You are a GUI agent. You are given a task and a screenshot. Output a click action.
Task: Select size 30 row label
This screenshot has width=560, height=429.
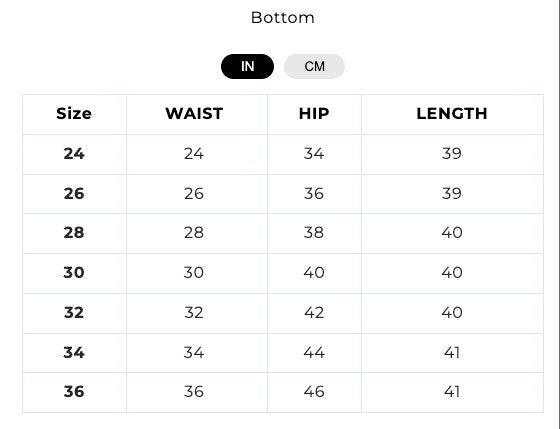pyautogui.click(x=74, y=273)
